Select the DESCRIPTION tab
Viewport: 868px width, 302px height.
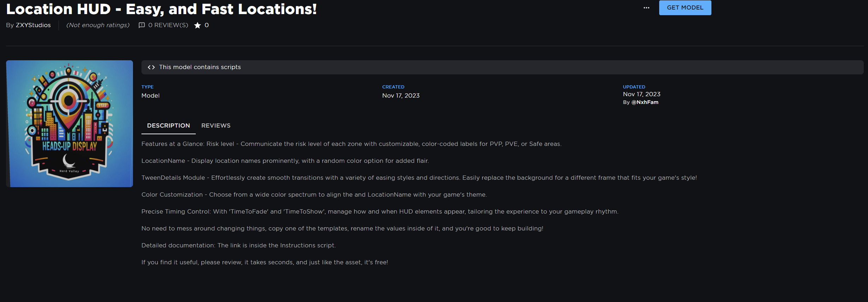[x=168, y=126]
